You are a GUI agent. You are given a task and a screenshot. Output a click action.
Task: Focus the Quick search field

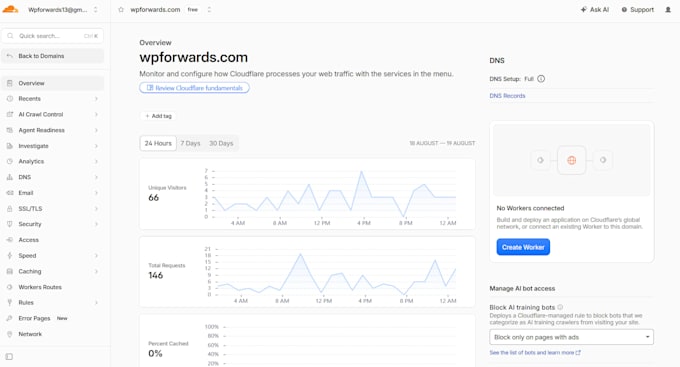tap(52, 36)
